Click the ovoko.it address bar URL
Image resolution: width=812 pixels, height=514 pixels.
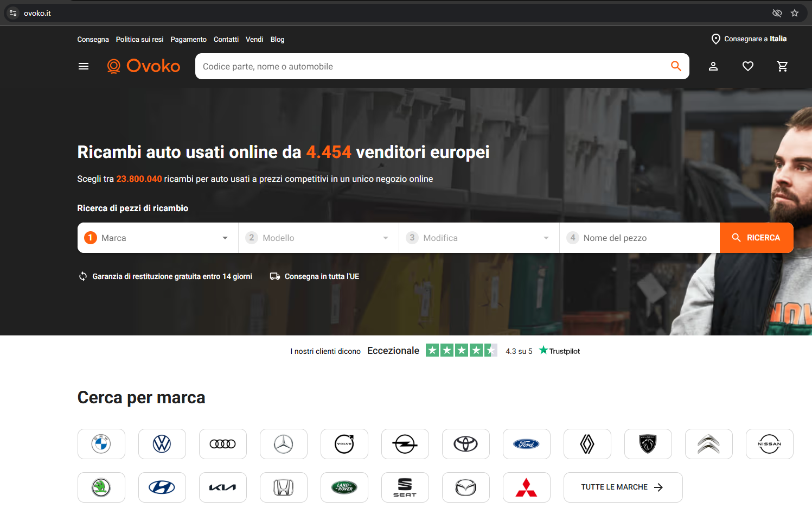[37, 13]
